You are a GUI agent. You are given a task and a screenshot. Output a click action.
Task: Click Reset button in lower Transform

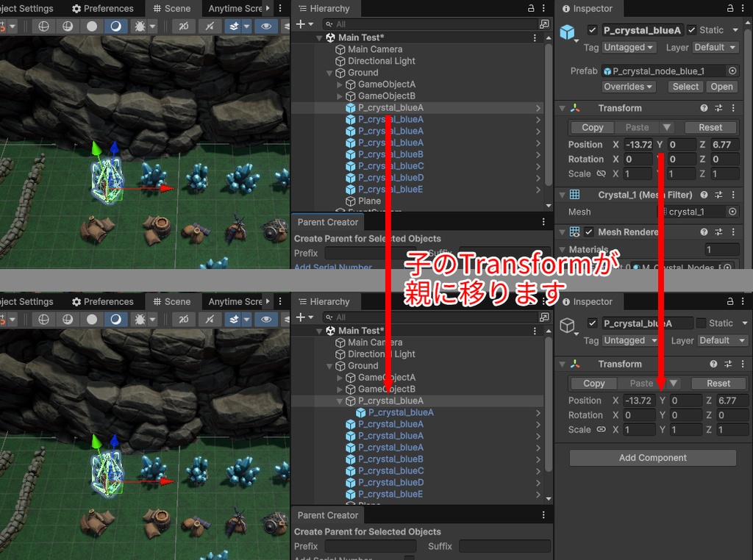[718, 384]
